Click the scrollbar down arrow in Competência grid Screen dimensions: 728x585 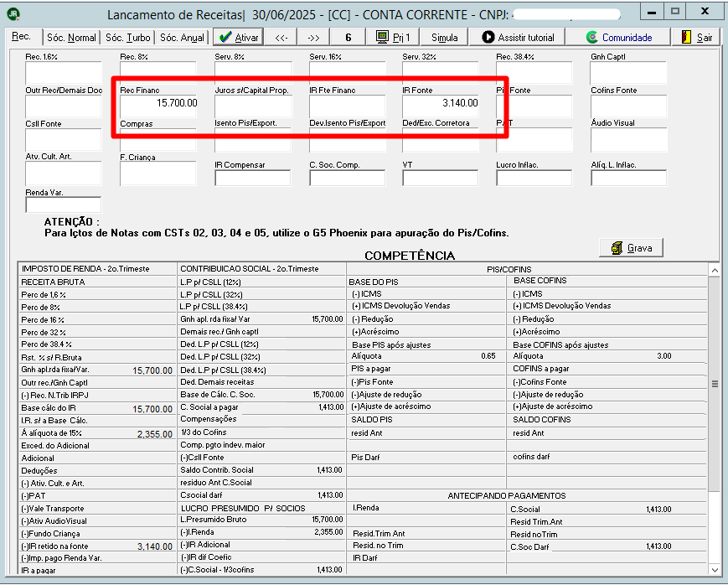pyautogui.click(x=715, y=569)
